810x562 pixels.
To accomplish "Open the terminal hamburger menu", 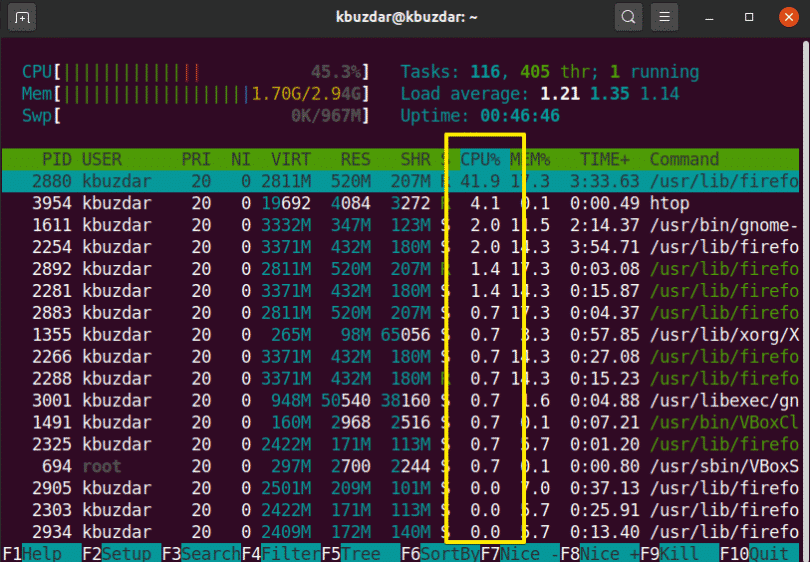I will tap(664, 18).
